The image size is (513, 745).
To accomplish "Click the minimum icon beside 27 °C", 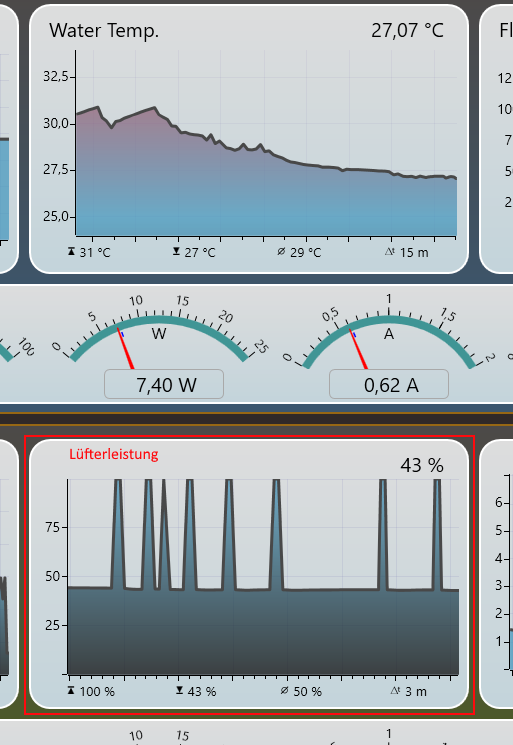I will (176, 251).
